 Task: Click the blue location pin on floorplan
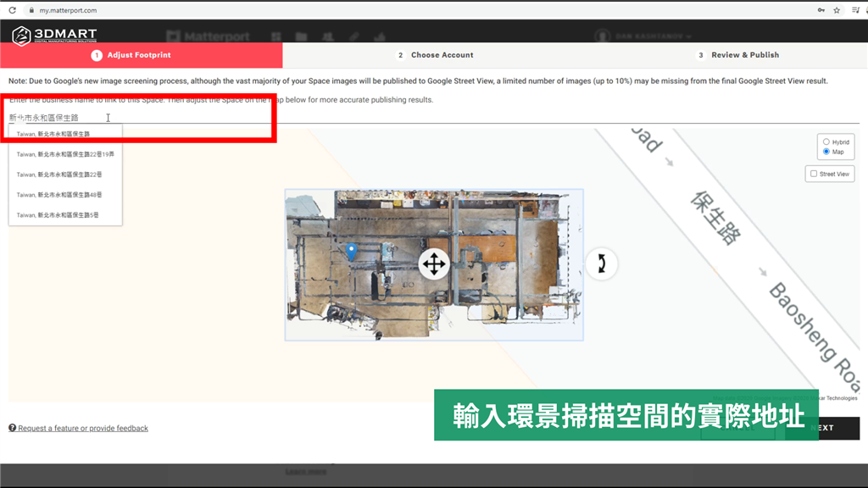coord(351,251)
